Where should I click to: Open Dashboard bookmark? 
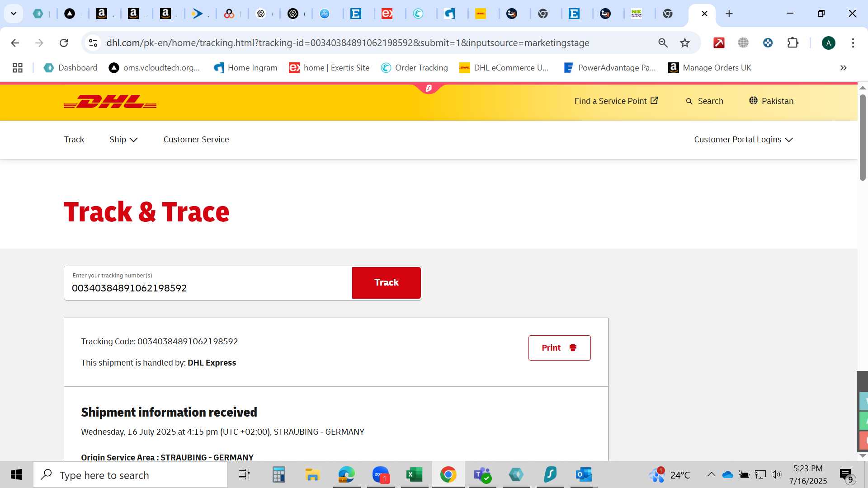pyautogui.click(x=71, y=68)
